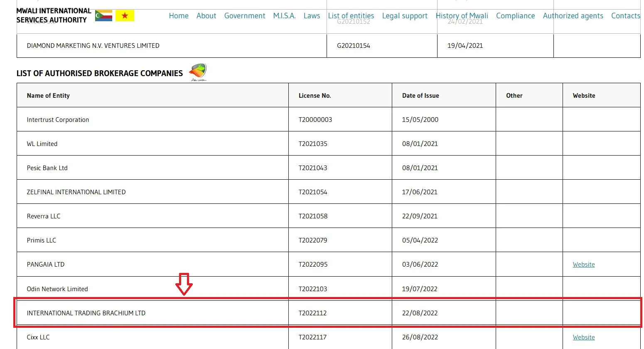Select the 'Pesic Bank Ltd' entity name

47,168
